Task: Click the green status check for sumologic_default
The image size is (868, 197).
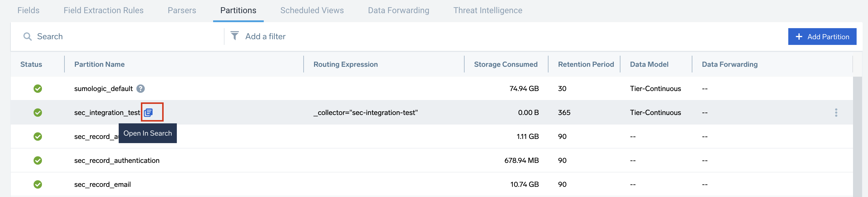Action: click(38, 89)
